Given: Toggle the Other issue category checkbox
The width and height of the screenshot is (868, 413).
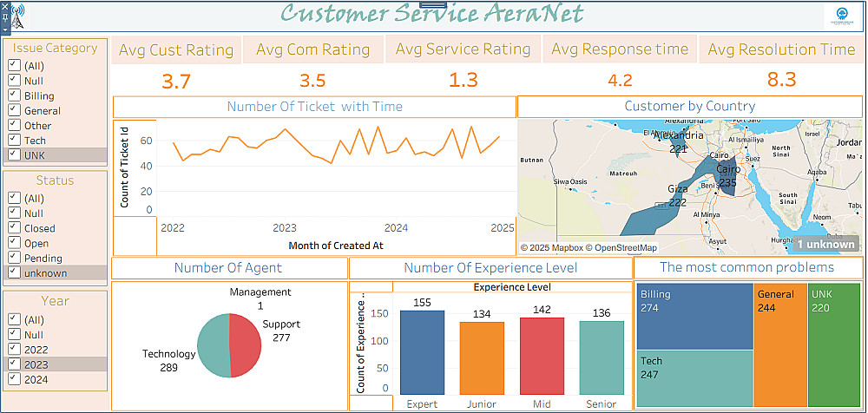Looking at the screenshot, I should [x=14, y=126].
